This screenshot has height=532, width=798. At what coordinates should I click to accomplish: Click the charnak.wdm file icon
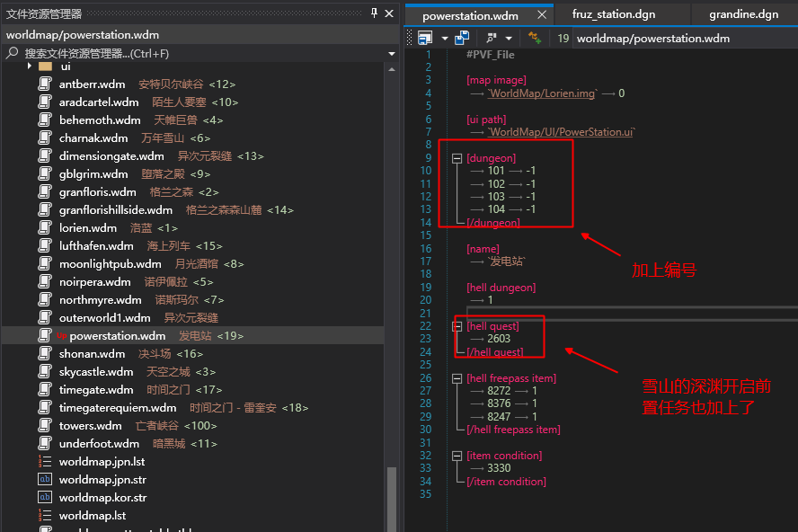click(45, 138)
